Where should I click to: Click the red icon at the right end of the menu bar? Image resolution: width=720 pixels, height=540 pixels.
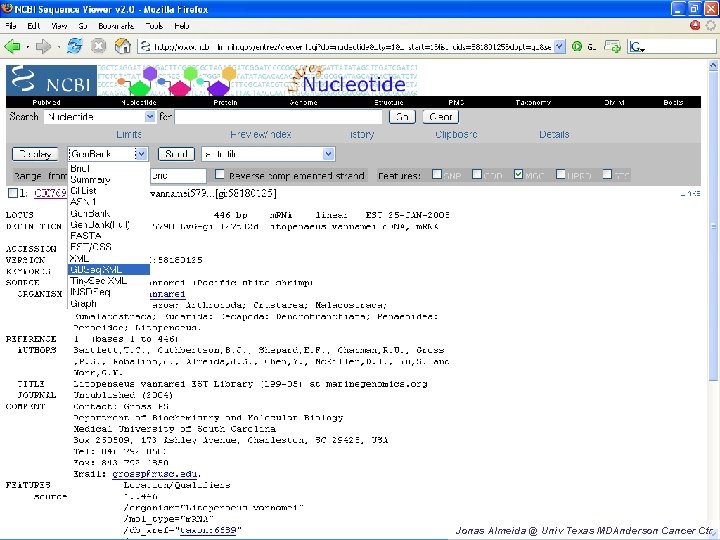pyautogui.click(x=695, y=25)
